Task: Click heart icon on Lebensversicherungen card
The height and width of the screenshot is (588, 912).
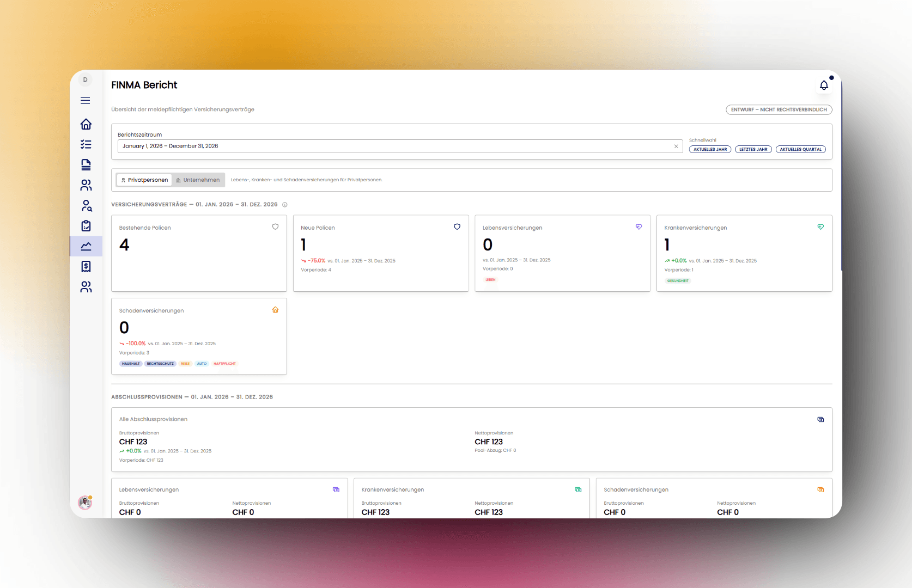Action: 639,226
